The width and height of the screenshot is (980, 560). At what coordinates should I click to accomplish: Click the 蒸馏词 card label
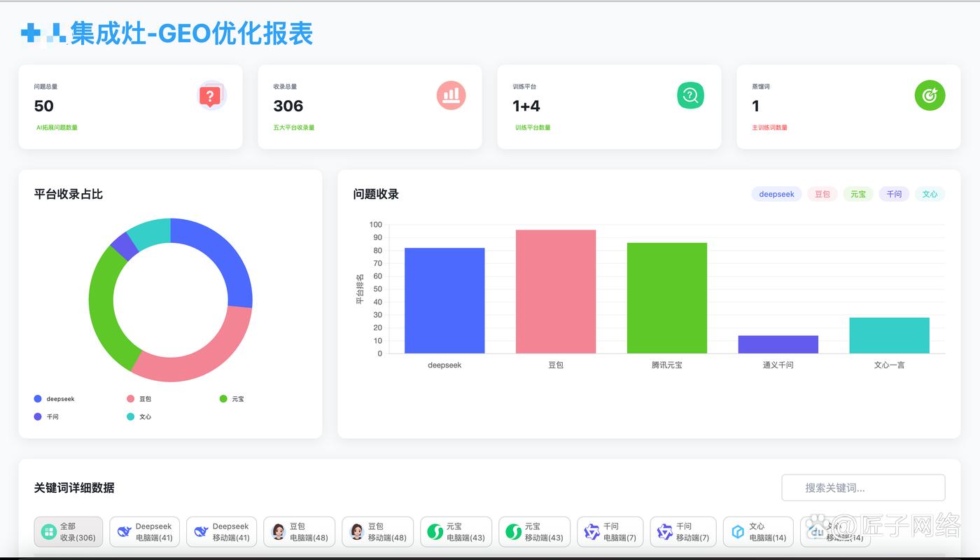click(x=761, y=87)
